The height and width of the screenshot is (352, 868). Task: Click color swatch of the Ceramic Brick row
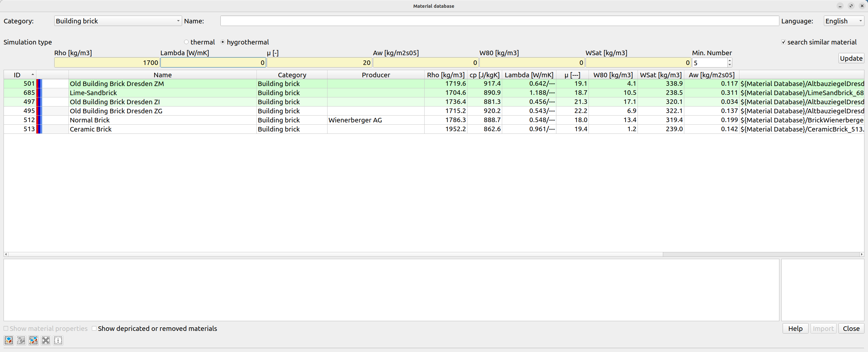coord(39,129)
